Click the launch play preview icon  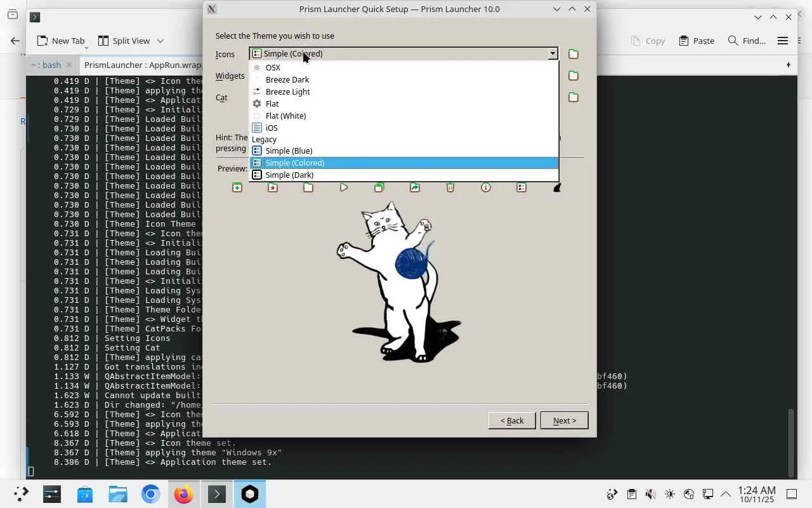pyautogui.click(x=344, y=187)
